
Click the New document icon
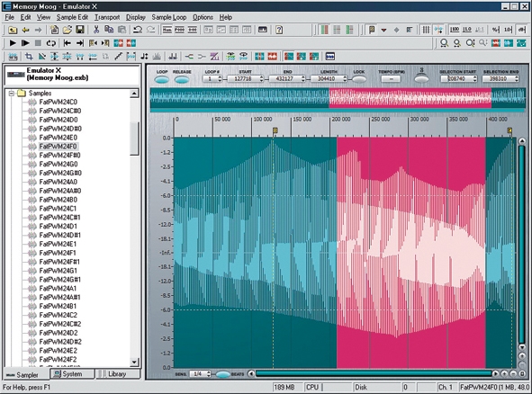[54, 30]
